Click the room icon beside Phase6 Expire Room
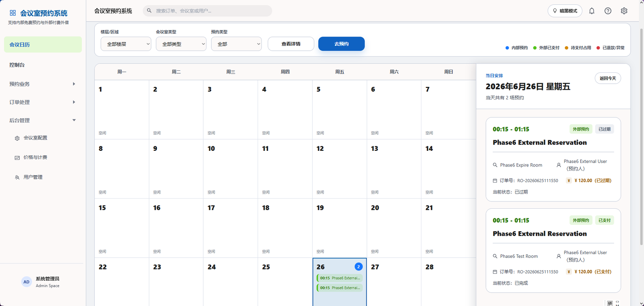Viewport: 644px width, 306px height. coord(495,165)
